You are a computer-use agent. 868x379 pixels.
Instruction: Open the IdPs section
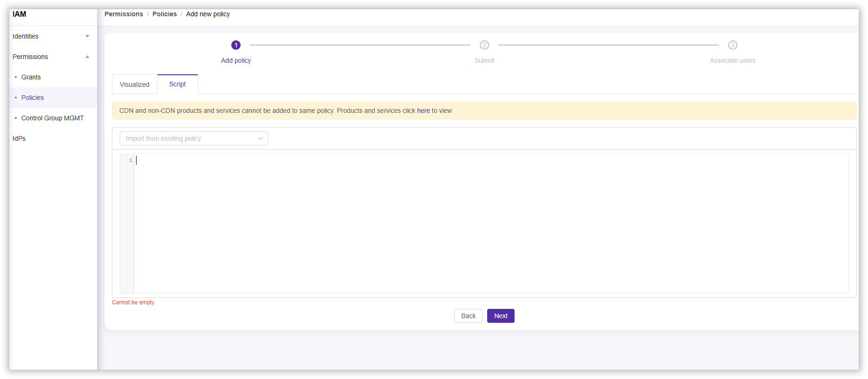click(19, 138)
